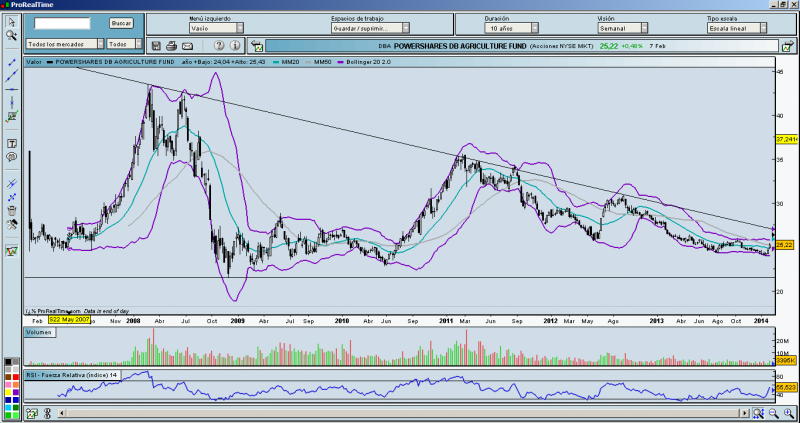The width and height of the screenshot is (800, 423).
Task: Open the Visión 'Semanal' dropdown
Action: click(x=623, y=28)
